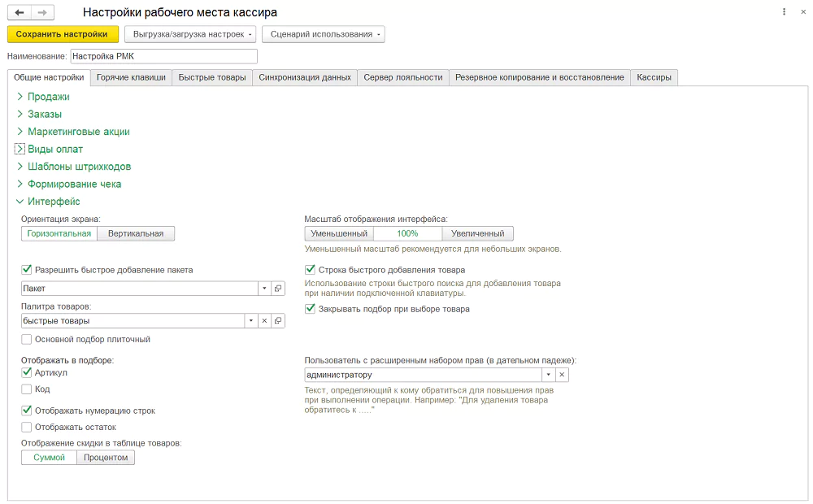Show discount as Процентом
Viewport: 813px width, 504px height.
pos(106,458)
